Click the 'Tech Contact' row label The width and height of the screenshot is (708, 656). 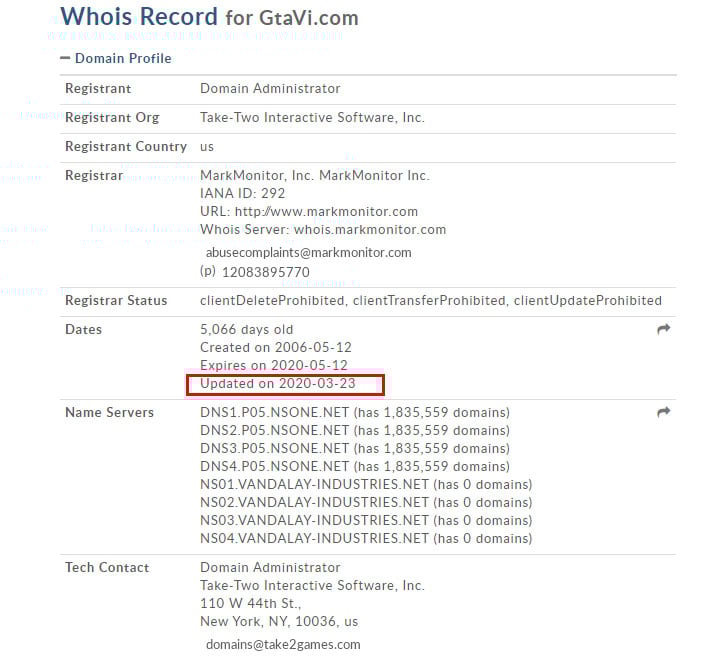click(x=107, y=568)
